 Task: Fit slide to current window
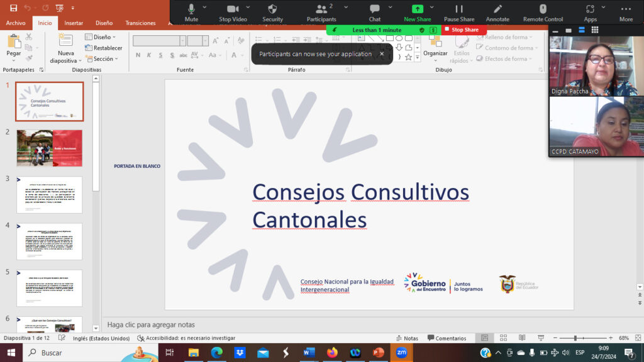coord(638,337)
